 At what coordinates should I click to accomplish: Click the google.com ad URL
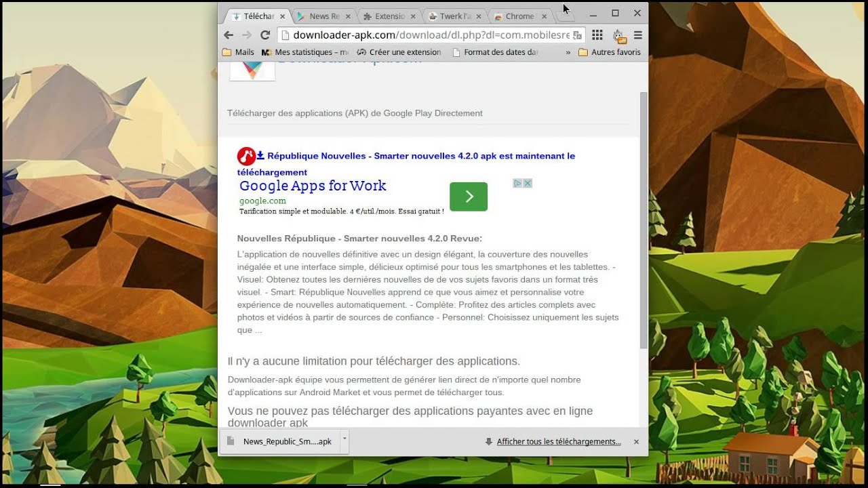coord(262,201)
